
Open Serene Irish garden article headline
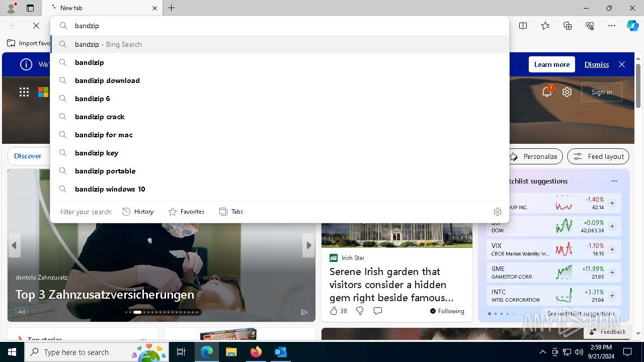(391, 285)
